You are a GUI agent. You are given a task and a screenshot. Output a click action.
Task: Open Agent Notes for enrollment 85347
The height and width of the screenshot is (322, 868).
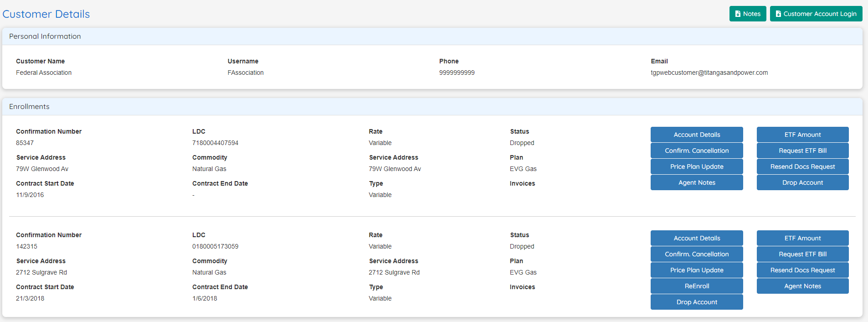tap(697, 182)
